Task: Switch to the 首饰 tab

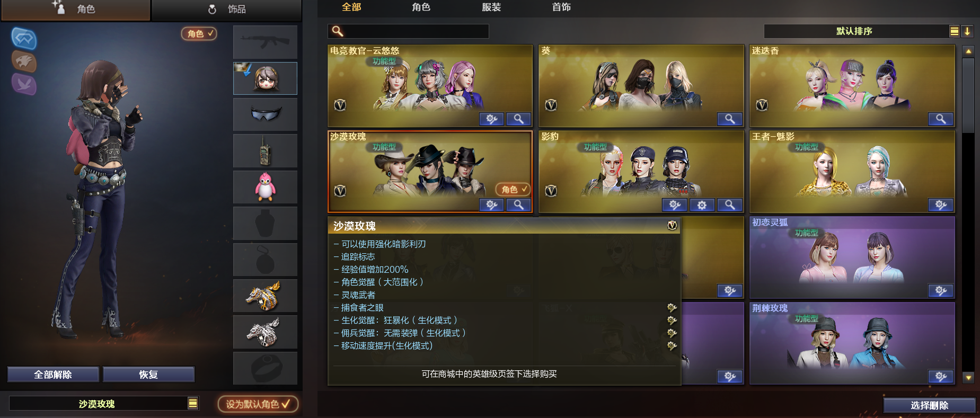Action: [561, 7]
